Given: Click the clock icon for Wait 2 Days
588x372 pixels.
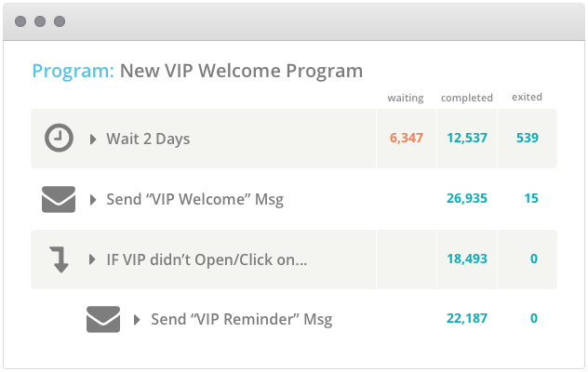Looking at the screenshot, I should tap(59, 138).
